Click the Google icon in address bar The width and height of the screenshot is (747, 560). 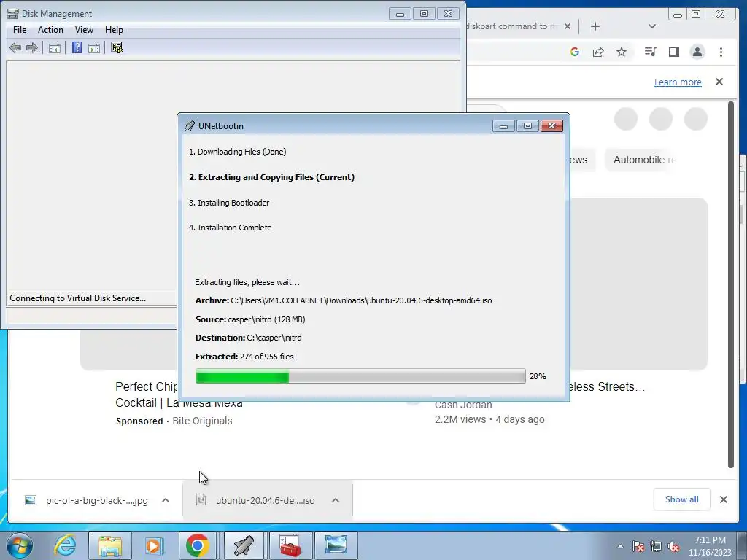575,52
